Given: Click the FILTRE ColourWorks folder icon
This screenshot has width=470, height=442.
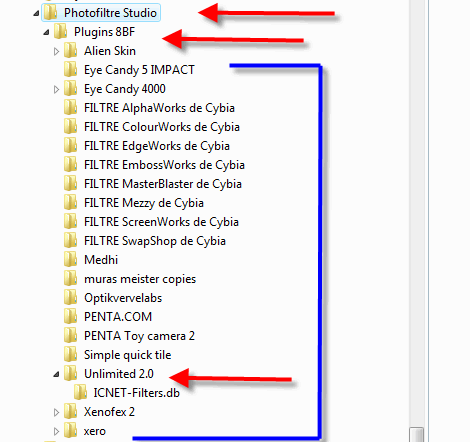Looking at the screenshot, I should point(71,127).
